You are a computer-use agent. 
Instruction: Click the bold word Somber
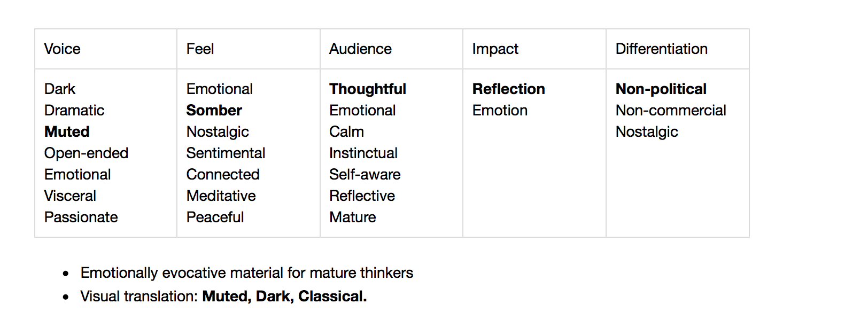point(214,110)
